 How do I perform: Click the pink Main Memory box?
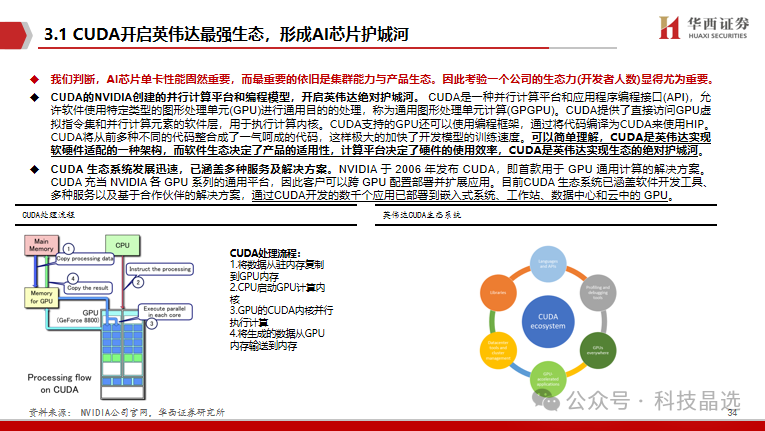coord(41,245)
